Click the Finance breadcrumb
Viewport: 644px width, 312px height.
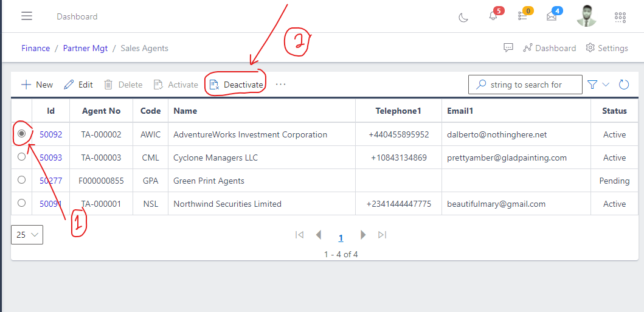(x=36, y=48)
